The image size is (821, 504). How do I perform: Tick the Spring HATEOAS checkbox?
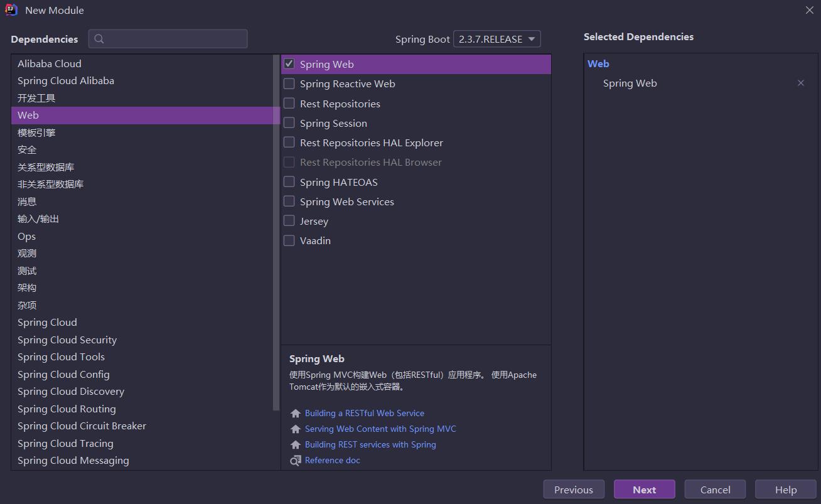pyautogui.click(x=289, y=182)
